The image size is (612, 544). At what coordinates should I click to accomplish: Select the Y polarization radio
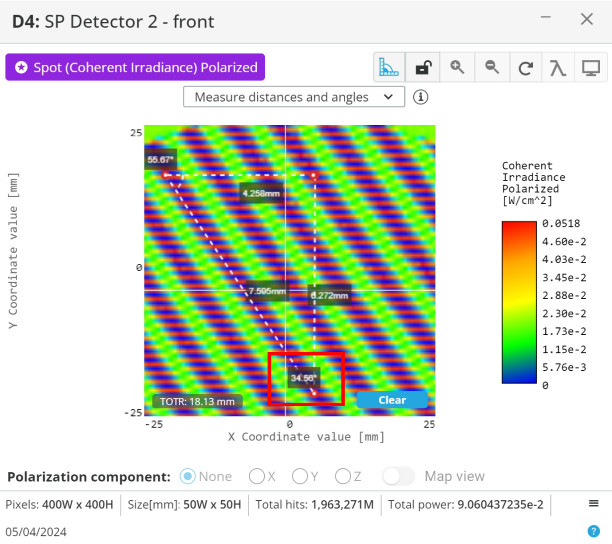(300, 476)
